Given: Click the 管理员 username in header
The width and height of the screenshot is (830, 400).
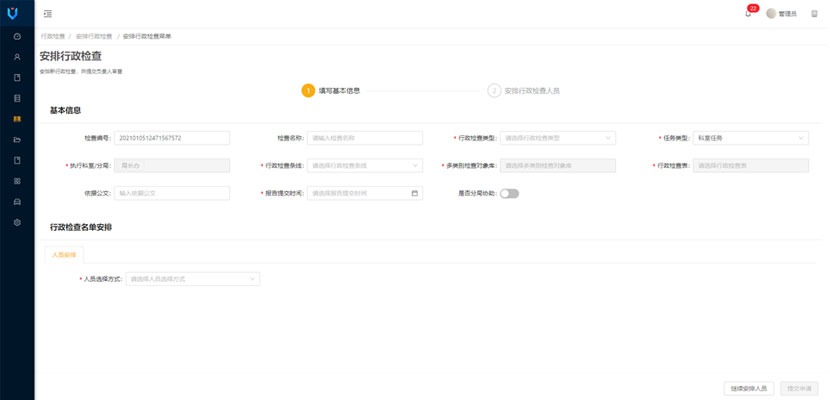Looking at the screenshot, I should pyautogui.click(x=787, y=14).
